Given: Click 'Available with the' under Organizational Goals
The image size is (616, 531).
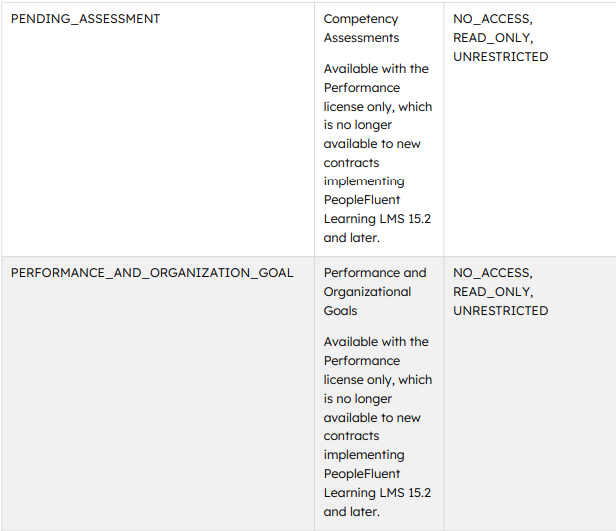Looking at the screenshot, I should click(376, 342).
